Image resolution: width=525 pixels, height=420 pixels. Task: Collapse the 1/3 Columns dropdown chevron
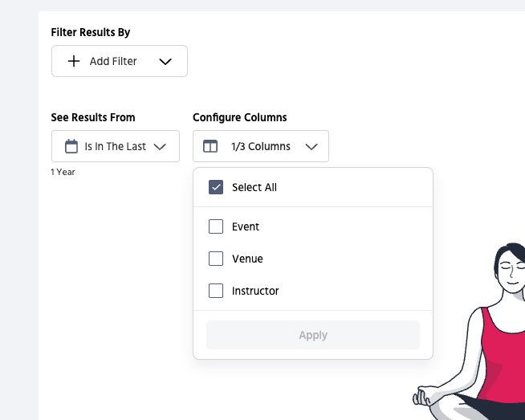311,146
